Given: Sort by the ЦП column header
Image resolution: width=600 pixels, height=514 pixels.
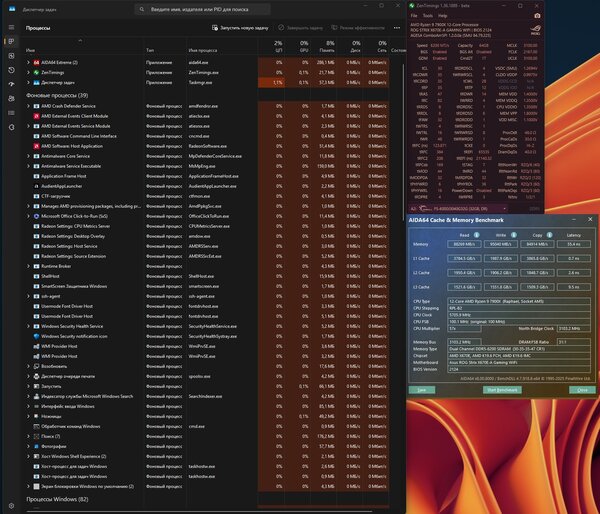Looking at the screenshot, I should click(272, 46).
